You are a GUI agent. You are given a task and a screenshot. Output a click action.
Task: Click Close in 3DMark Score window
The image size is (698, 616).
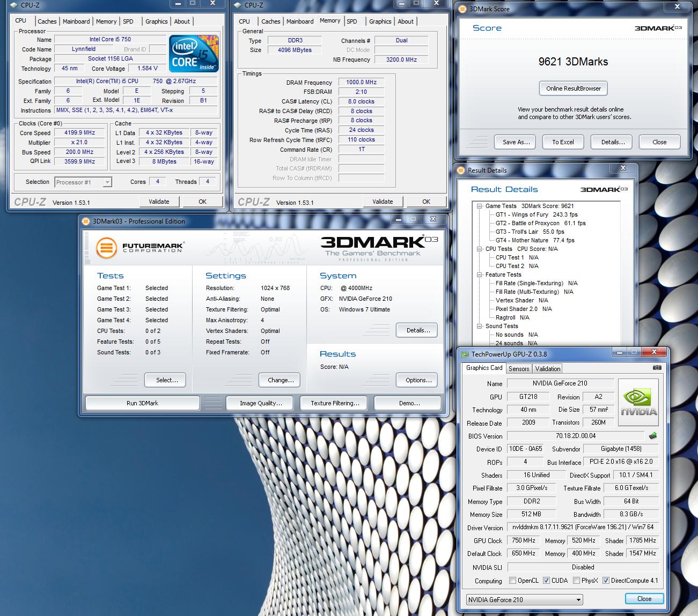(659, 142)
